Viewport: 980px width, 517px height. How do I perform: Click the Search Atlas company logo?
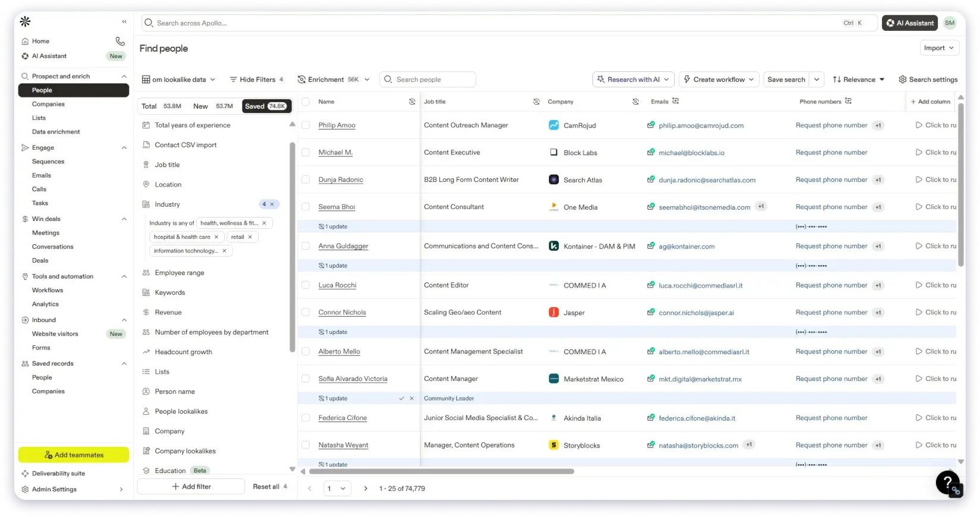coord(554,179)
